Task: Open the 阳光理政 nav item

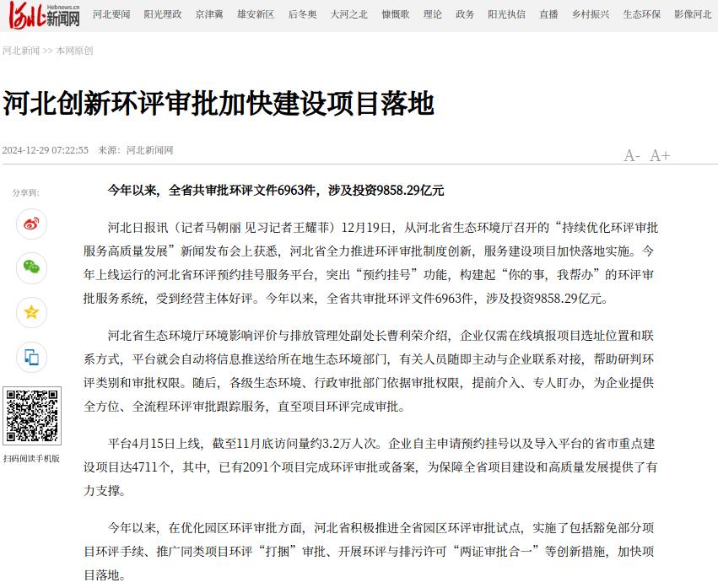Action: click(x=162, y=15)
